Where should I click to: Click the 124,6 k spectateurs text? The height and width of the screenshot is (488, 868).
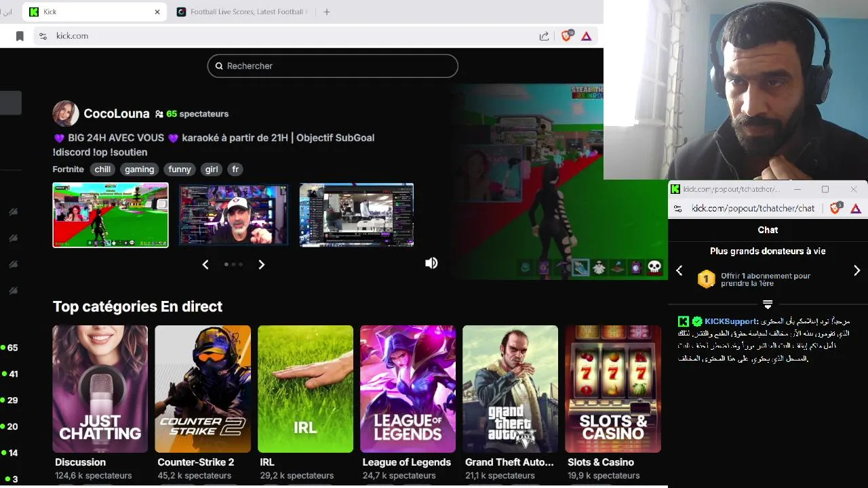coord(94,476)
